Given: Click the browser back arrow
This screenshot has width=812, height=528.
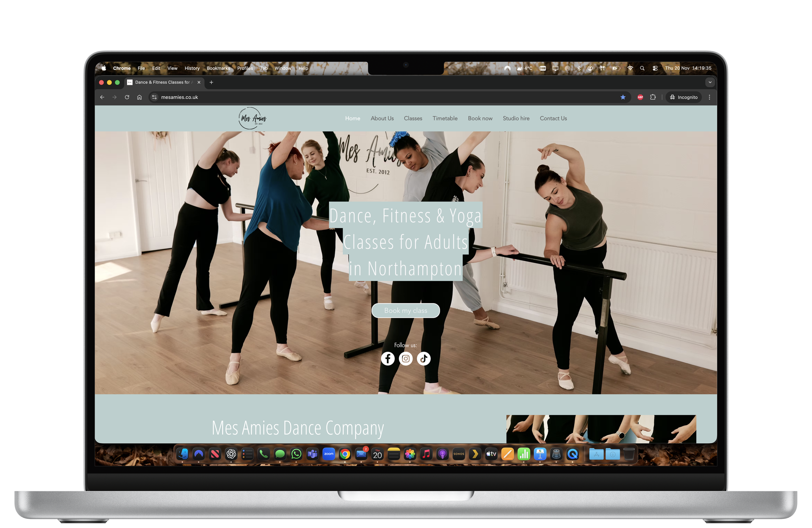Looking at the screenshot, I should (x=102, y=97).
